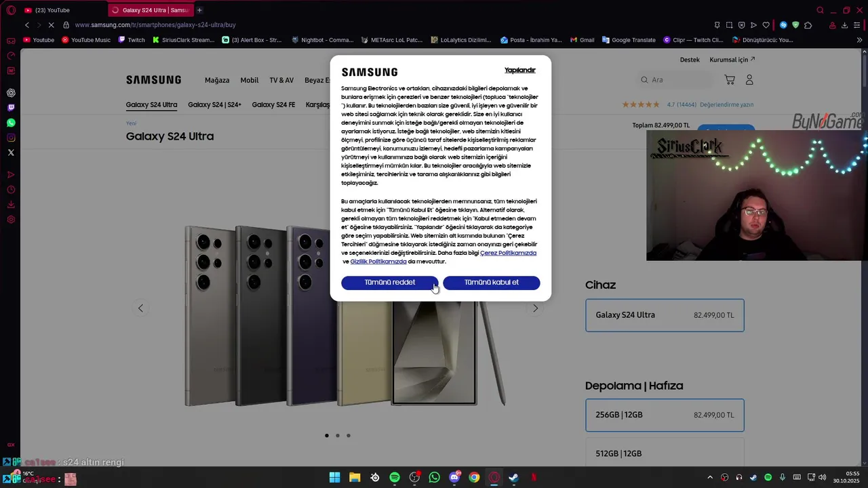Switch to the (23) YouTube tab
The height and width of the screenshot is (488, 868).
click(62, 10)
